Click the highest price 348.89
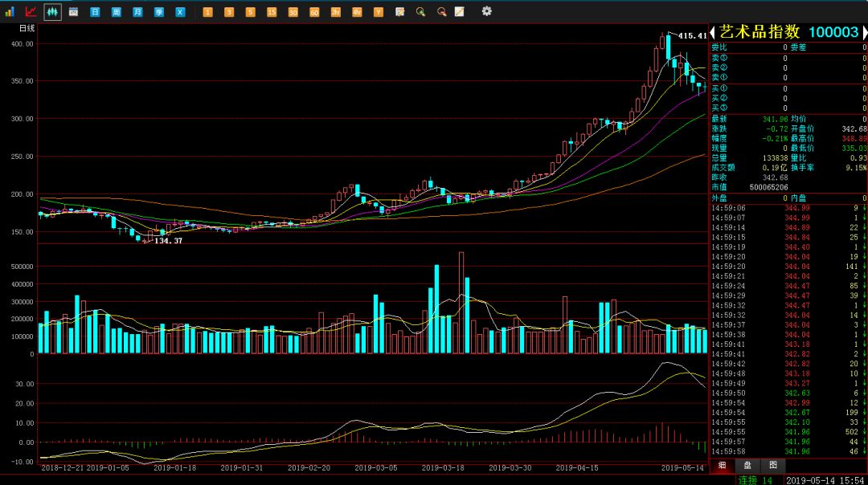This screenshot has height=485, width=868. [x=854, y=139]
